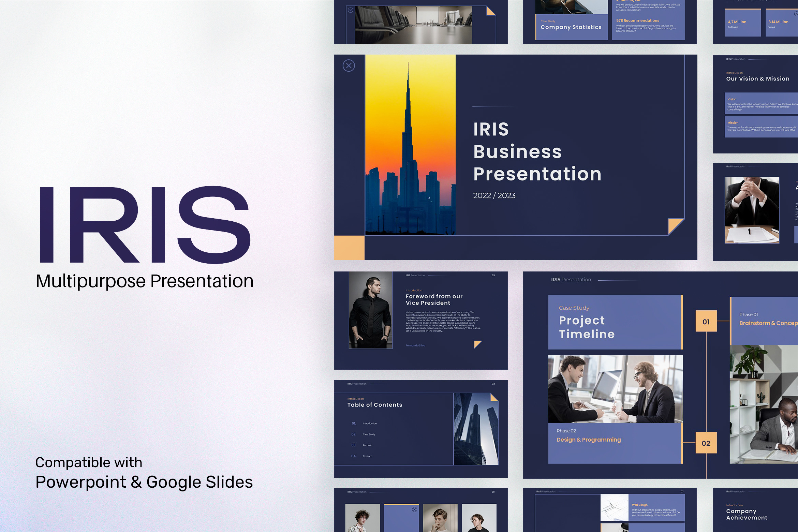Click the orange 01 timeline marker
This screenshot has height=532, width=798.
click(706, 321)
